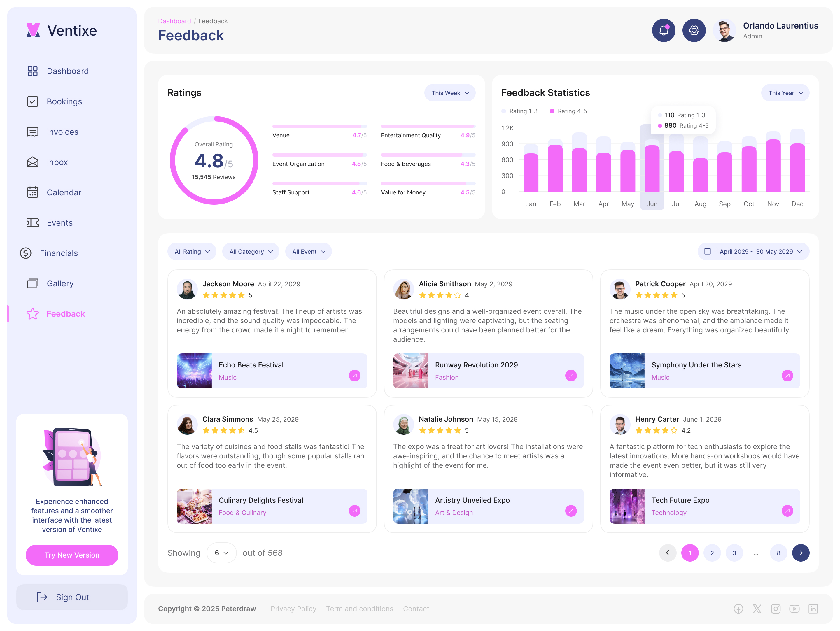840x631 pixels.
Task: Navigate to the Feedback section via breadcrumb Dashboard link
Action: [x=174, y=21]
